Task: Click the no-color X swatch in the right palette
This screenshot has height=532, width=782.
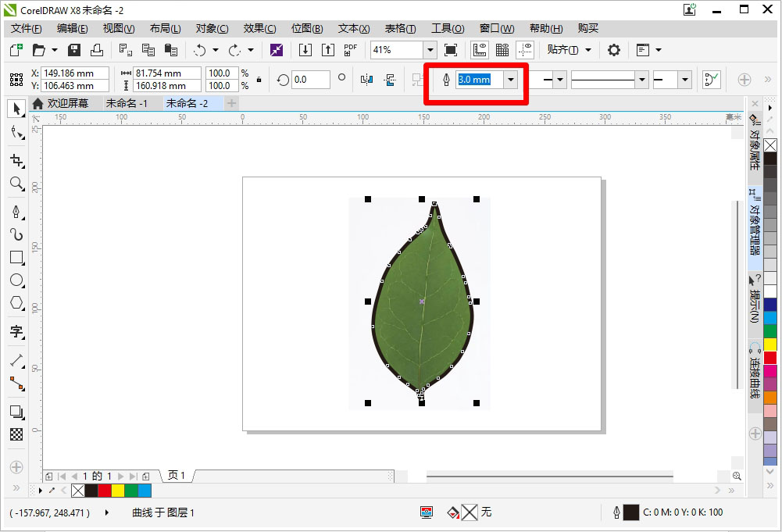Action: click(x=770, y=145)
